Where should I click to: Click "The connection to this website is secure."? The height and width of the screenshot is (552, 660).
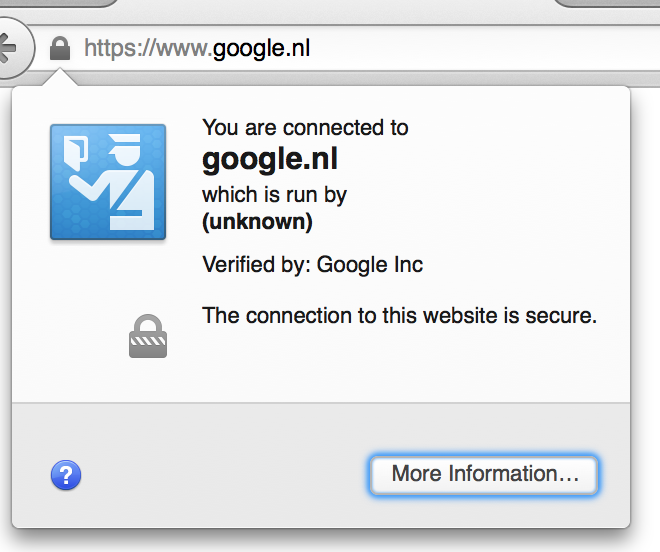click(x=399, y=315)
